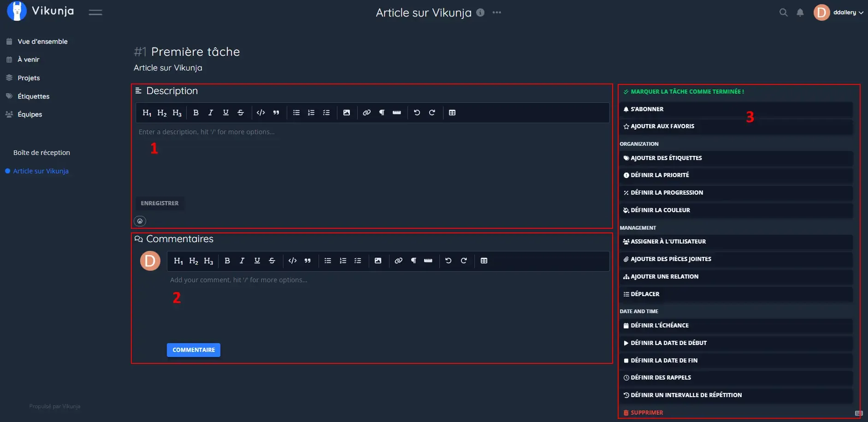868x422 pixels.
Task: Toggle strikethrough in Commentaires editor
Action: pyautogui.click(x=272, y=261)
